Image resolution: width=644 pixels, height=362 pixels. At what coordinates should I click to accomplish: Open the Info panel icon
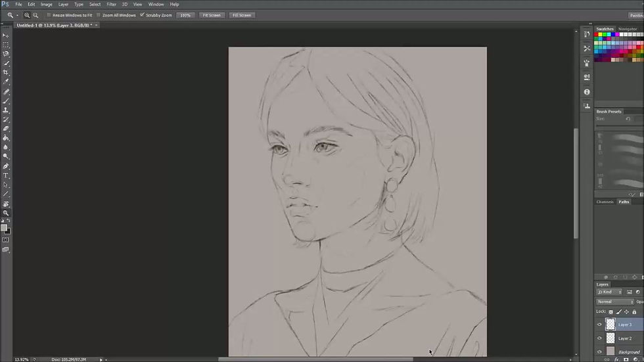586,92
